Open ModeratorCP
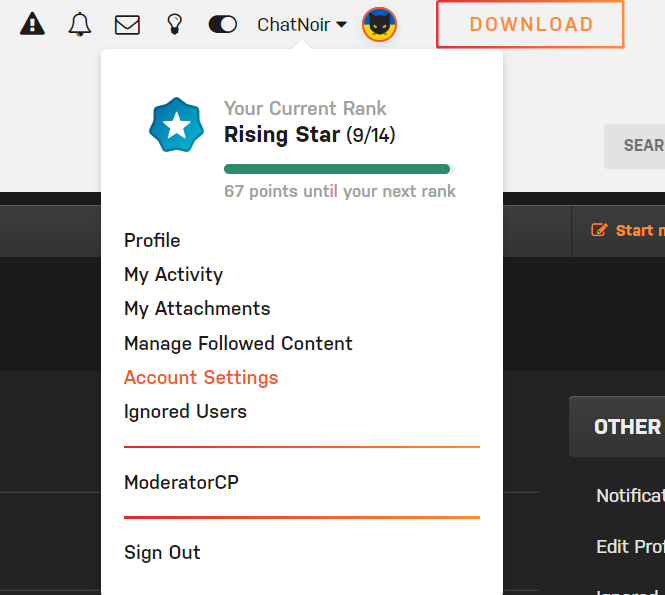665x595 pixels. [181, 482]
